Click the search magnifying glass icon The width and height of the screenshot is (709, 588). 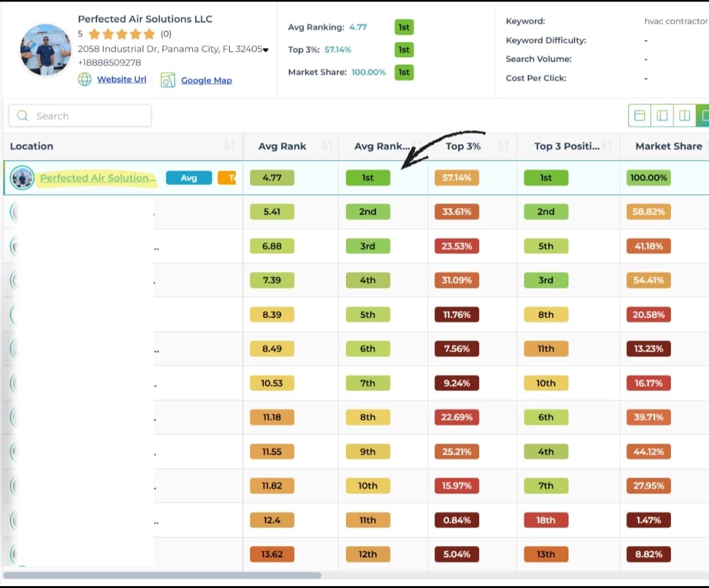(22, 115)
